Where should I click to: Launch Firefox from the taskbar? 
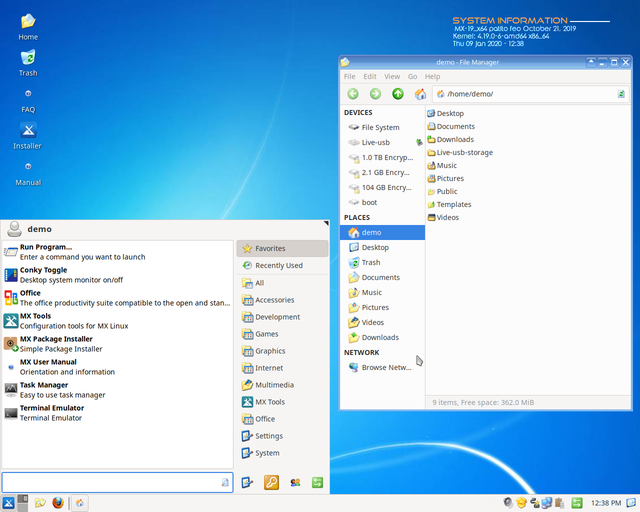tap(58, 503)
